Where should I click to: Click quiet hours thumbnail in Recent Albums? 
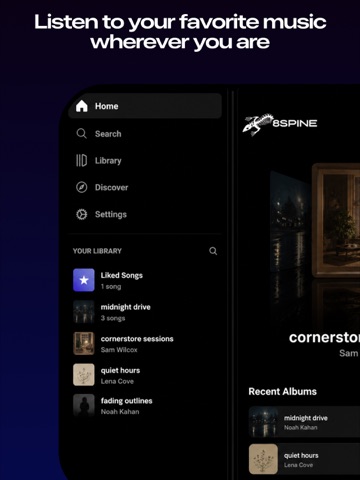click(x=263, y=459)
